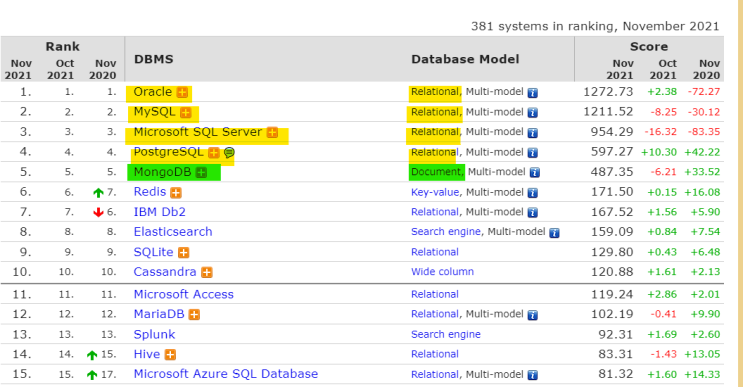
Task: Click the Relational link in SQLite's row
Action: point(435,252)
